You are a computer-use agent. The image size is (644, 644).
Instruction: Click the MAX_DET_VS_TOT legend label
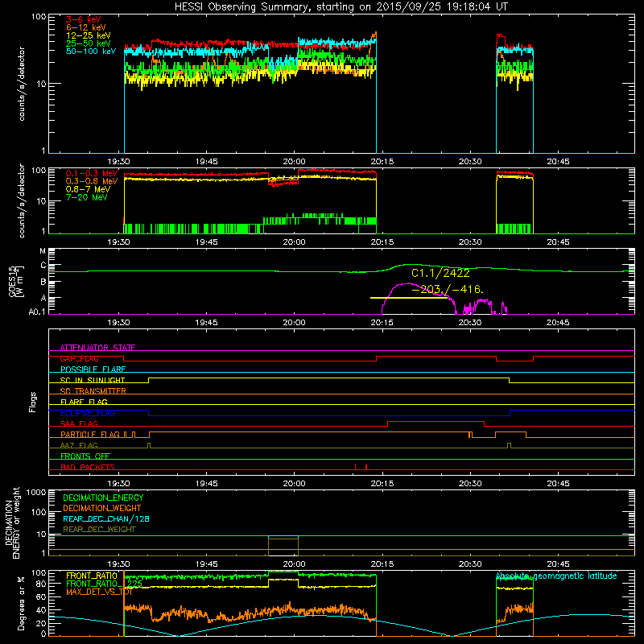click(99, 592)
